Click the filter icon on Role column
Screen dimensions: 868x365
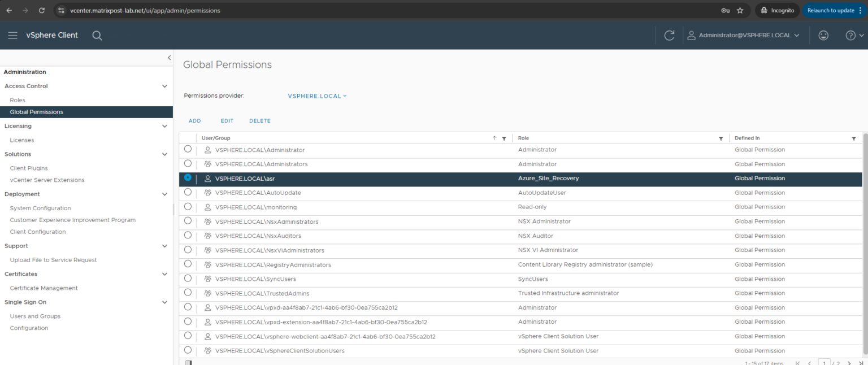tap(721, 138)
